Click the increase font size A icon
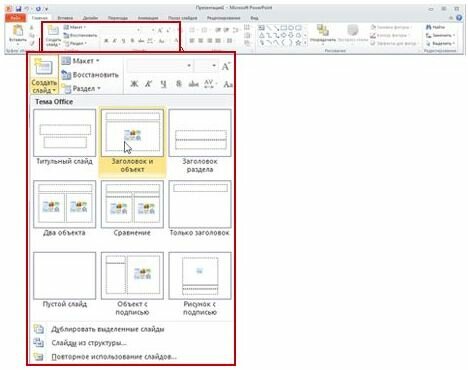The height and width of the screenshot is (370, 468). pyautogui.click(x=226, y=66)
